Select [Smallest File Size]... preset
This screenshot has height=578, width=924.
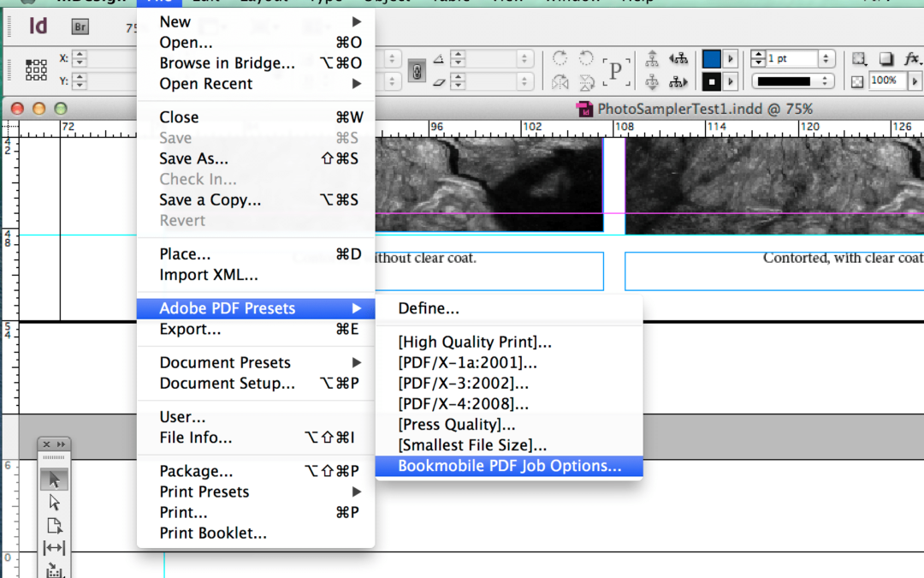pos(509,445)
